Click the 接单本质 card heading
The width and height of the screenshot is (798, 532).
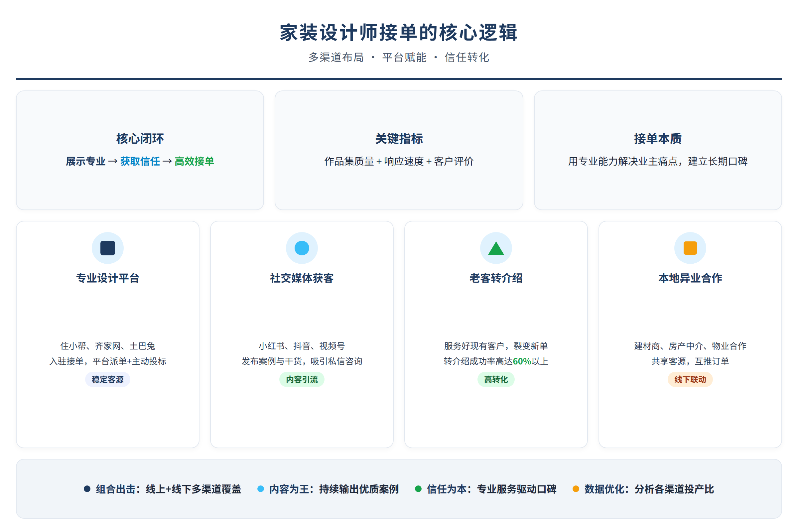[x=658, y=138]
